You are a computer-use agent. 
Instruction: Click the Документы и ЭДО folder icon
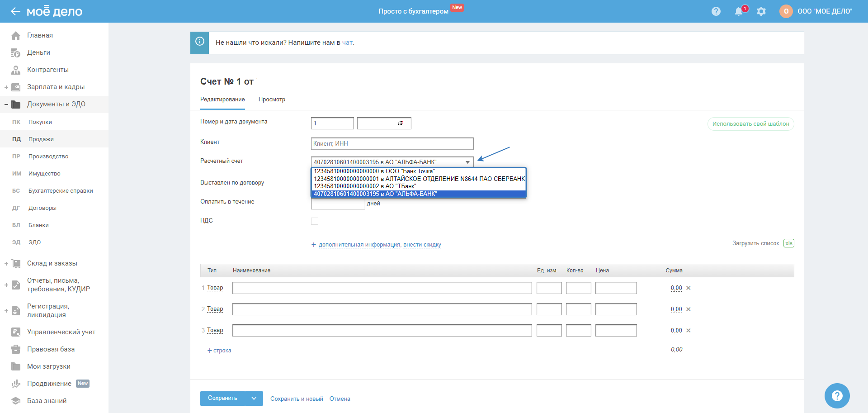(x=16, y=104)
